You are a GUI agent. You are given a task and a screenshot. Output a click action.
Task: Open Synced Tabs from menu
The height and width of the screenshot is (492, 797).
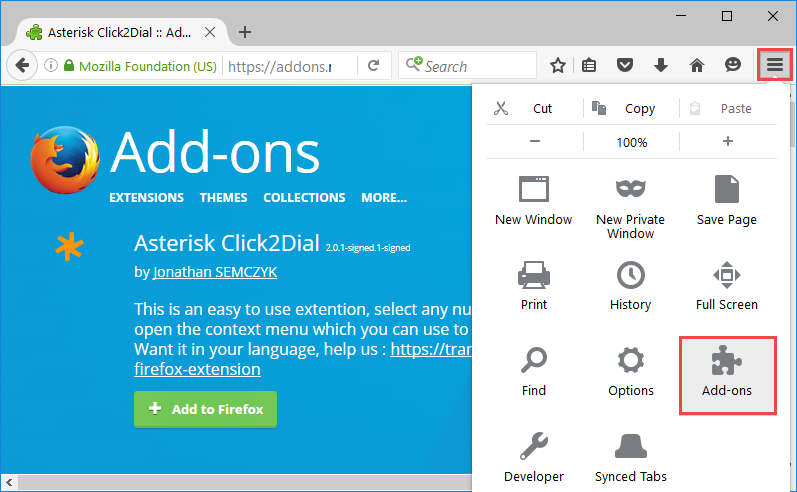tap(631, 457)
